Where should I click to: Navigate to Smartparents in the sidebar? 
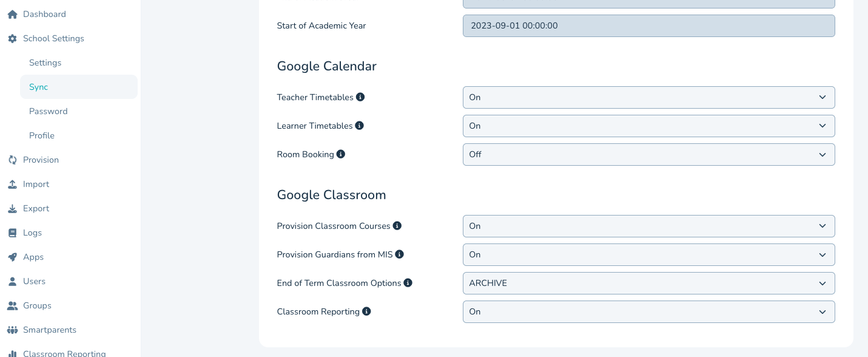pos(50,330)
